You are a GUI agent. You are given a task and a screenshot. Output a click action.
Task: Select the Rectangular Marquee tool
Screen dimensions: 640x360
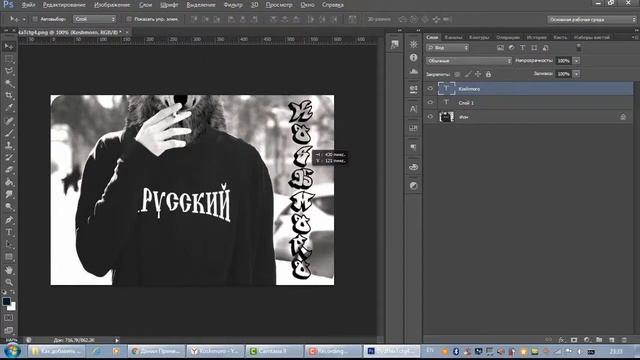9,59
